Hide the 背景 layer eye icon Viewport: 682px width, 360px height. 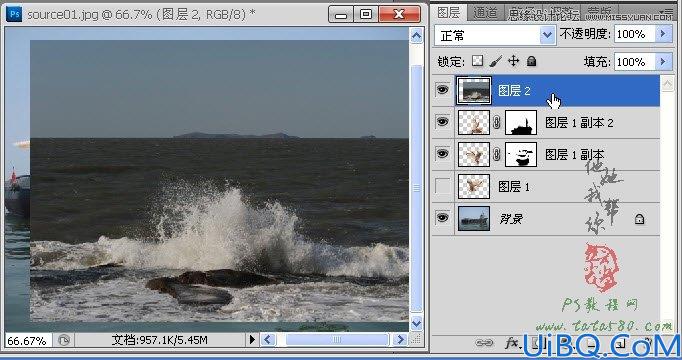[x=443, y=217]
